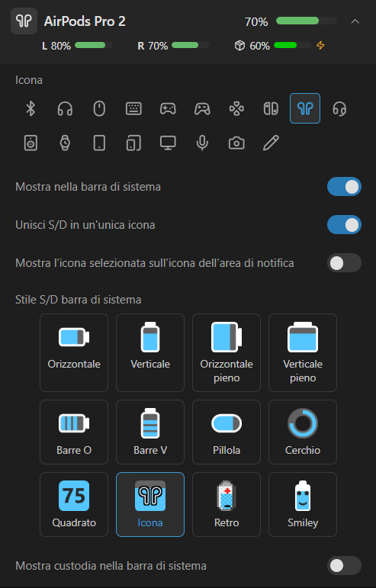Choose the desktop monitor icon
The image size is (376, 588).
click(x=168, y=143)
